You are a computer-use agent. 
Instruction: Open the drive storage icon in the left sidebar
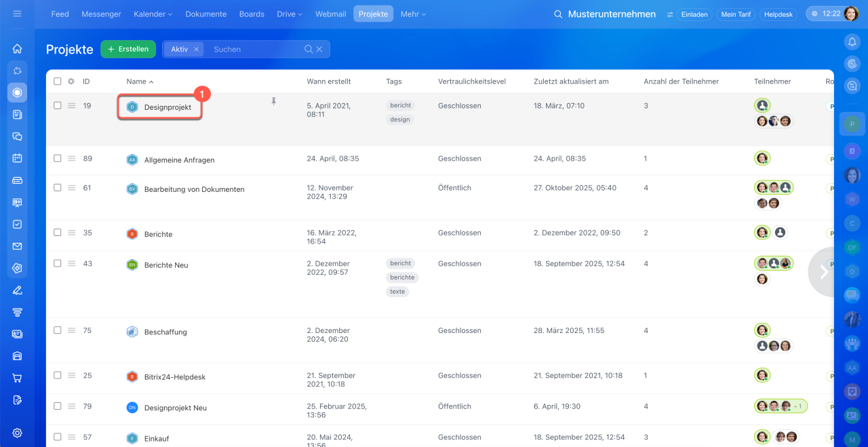(17, 180)
